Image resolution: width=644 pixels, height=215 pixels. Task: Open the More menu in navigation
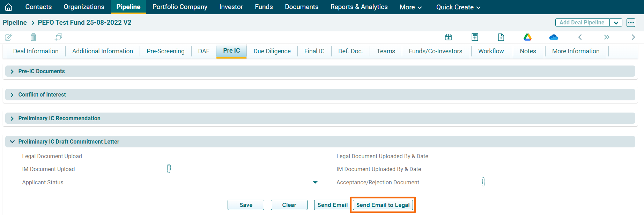(410, 7)
